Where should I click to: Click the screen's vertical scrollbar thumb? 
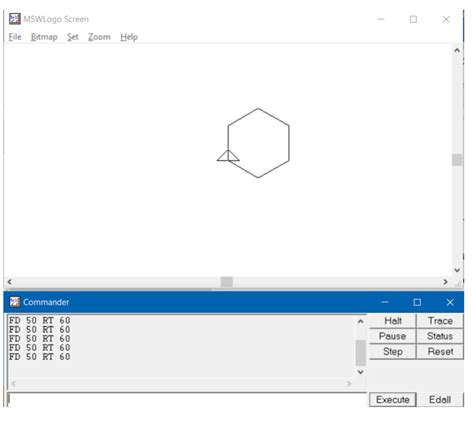click(x=457, y=160)
